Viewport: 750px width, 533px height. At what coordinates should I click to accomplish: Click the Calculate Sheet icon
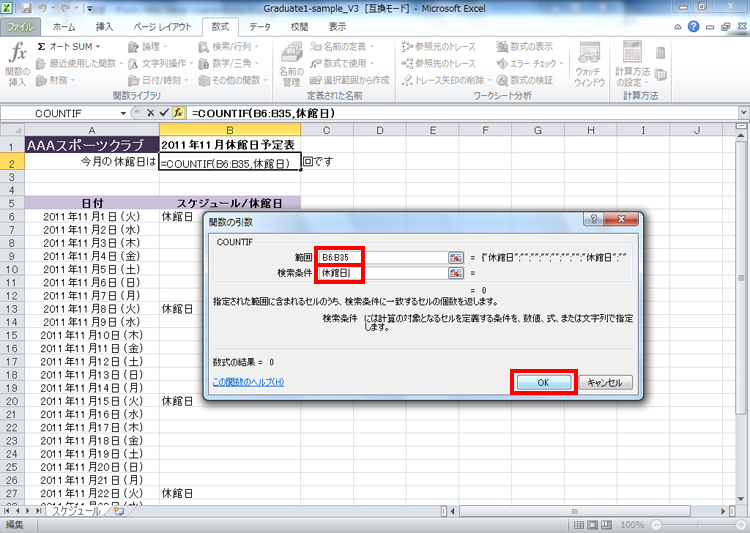(661, 75)
